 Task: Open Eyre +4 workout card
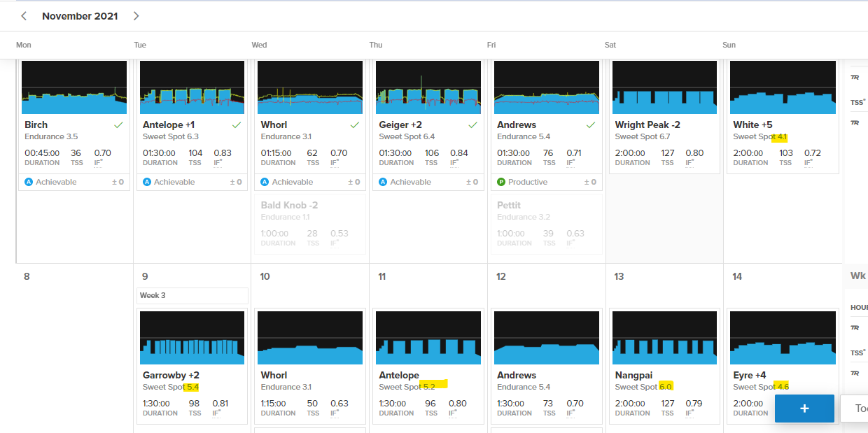(783, 366)
